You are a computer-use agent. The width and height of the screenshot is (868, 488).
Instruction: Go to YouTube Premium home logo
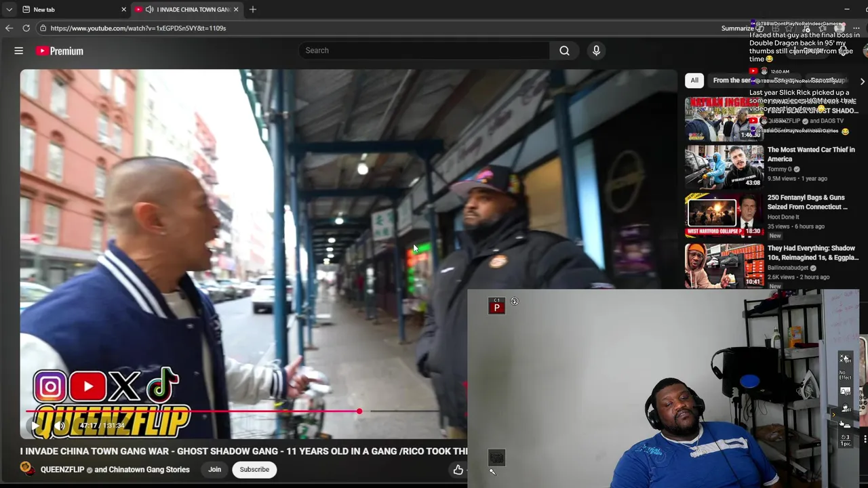(x=60, y=51)
